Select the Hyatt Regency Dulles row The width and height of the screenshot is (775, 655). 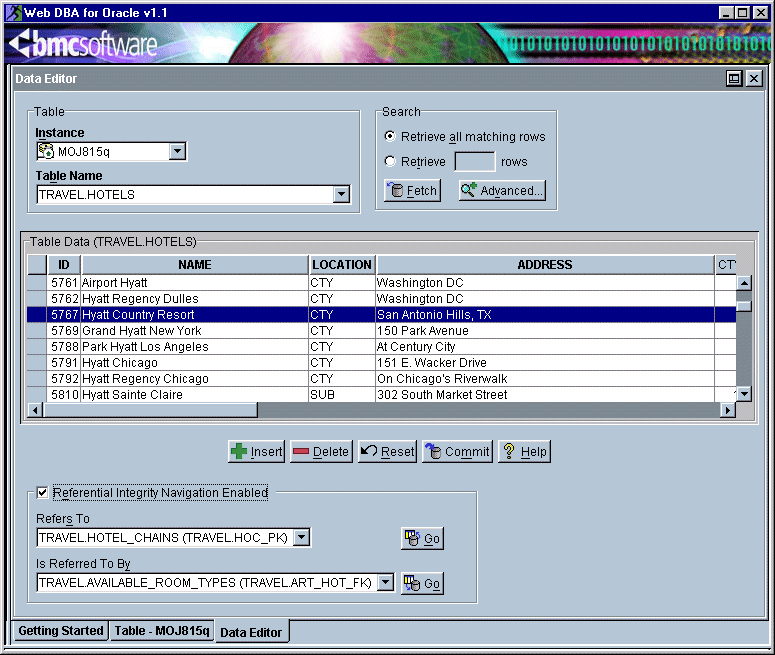coord(381,299)
